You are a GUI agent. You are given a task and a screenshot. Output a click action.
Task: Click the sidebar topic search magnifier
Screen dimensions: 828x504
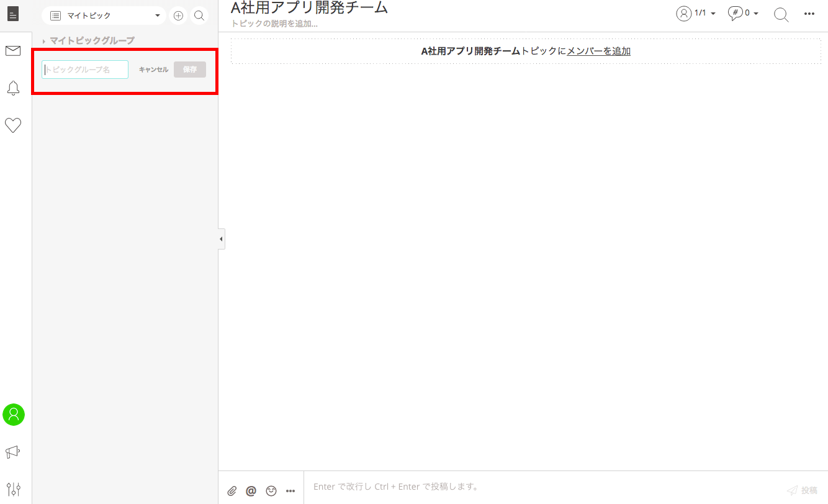199,16
